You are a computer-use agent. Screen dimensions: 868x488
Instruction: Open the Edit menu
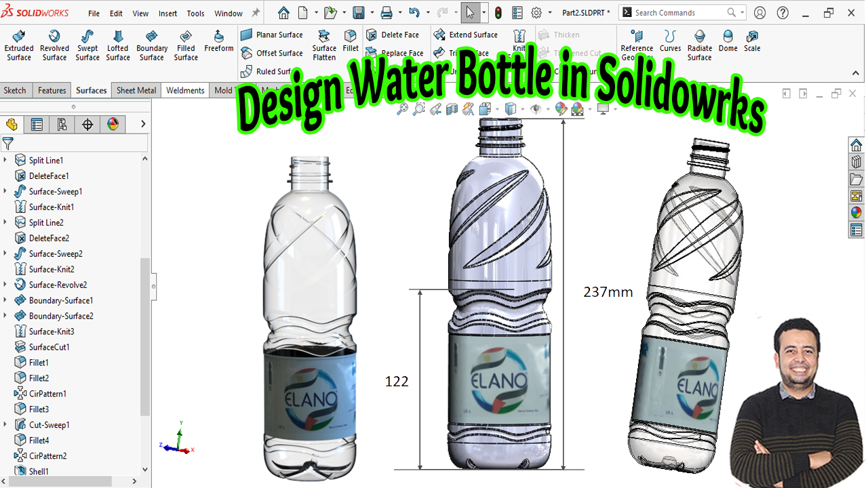pos(116,14)
